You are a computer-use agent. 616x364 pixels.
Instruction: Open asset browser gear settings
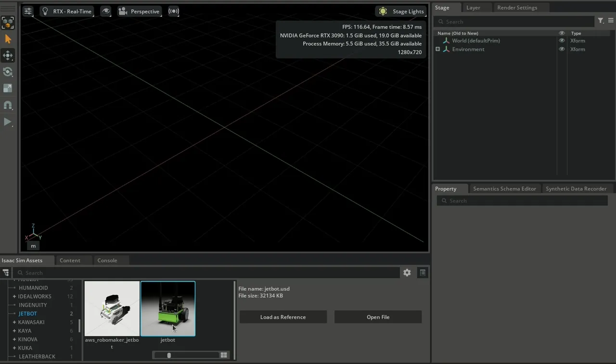pyautogui.click(x=407, y=273)
